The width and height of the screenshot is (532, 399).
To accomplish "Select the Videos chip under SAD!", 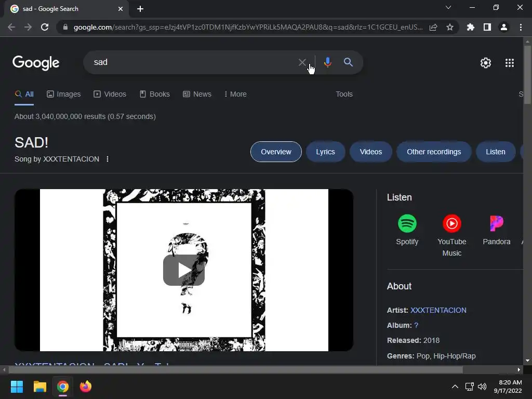I will tap(371, 152).
